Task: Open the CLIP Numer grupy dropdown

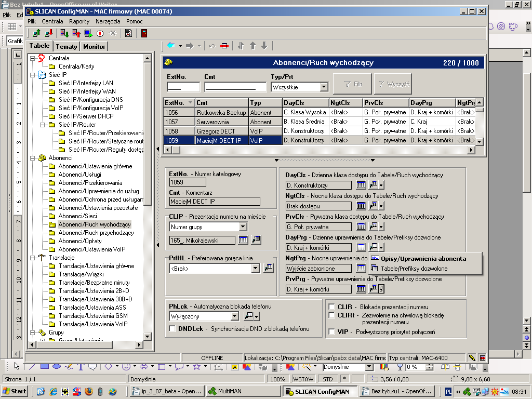Action: click(243, 227)
